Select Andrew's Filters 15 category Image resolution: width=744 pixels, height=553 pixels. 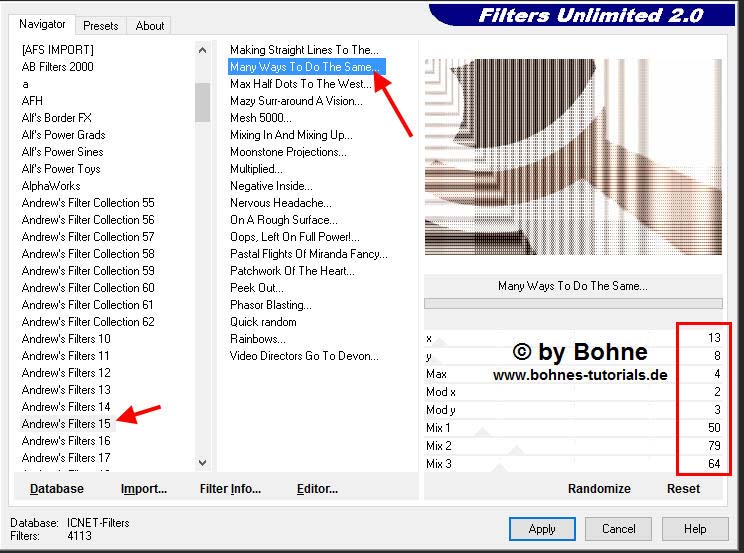66,424
